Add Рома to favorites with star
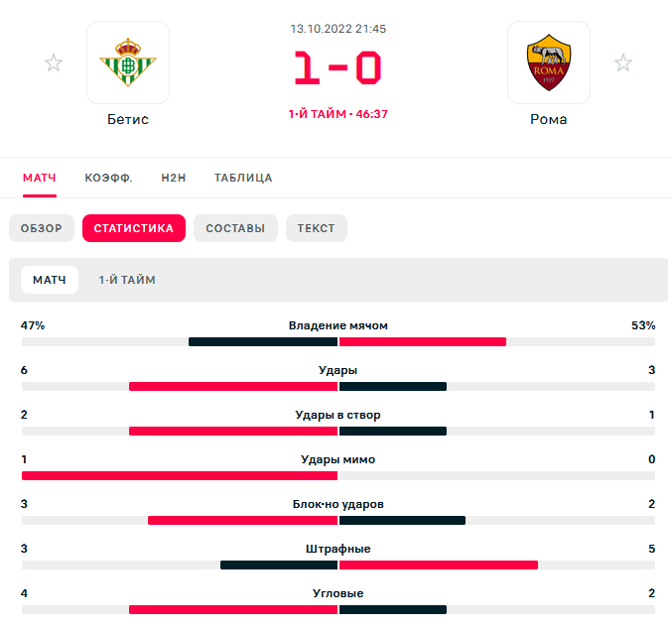Screen dimensions: 672x629 point(623,63)
